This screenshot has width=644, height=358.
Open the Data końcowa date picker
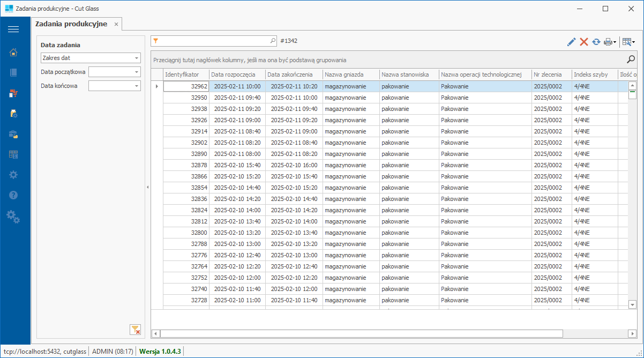[x=137, y=86]
